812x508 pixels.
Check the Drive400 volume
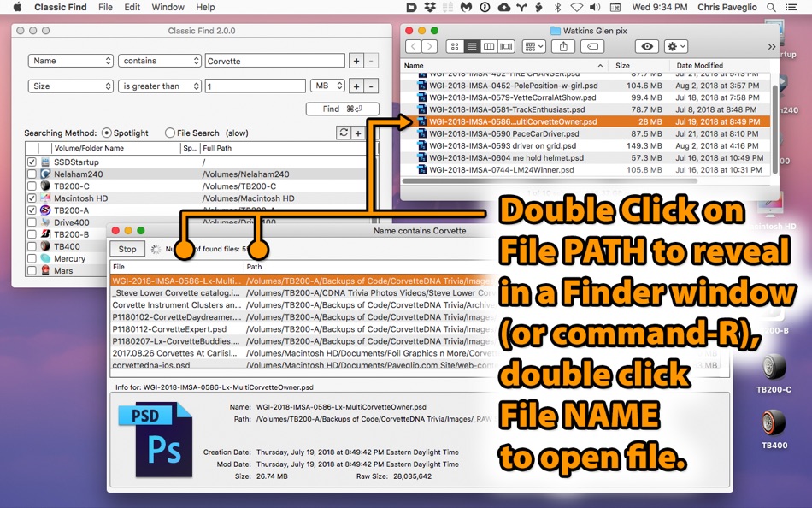coord(32,222)
